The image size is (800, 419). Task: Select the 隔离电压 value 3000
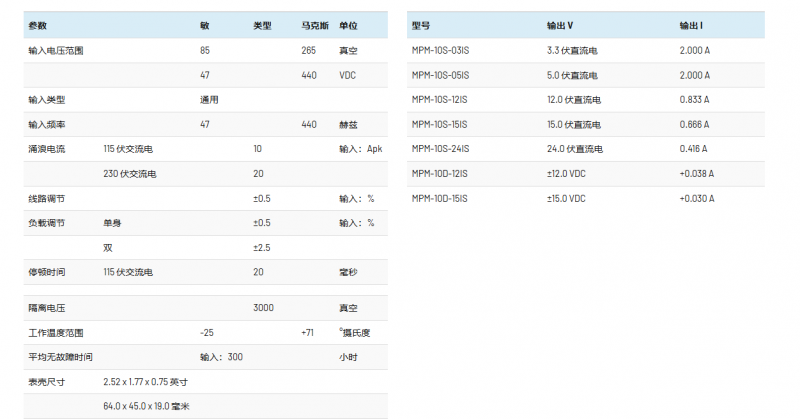263,308
